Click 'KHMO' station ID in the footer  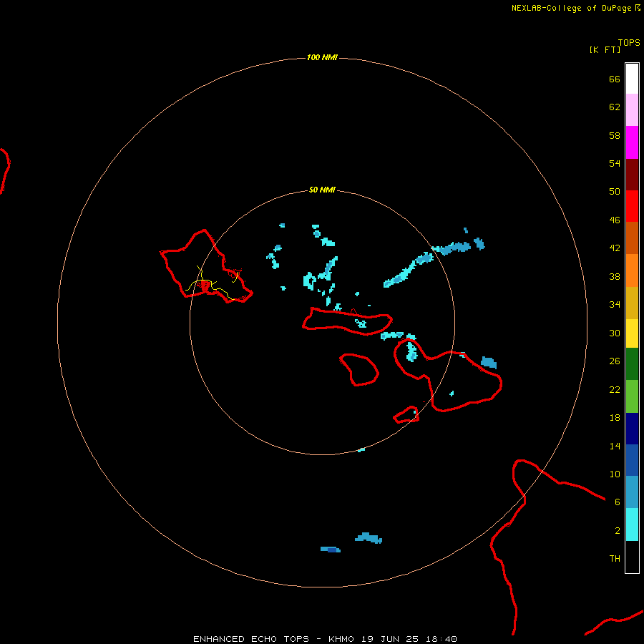[341, 639]
